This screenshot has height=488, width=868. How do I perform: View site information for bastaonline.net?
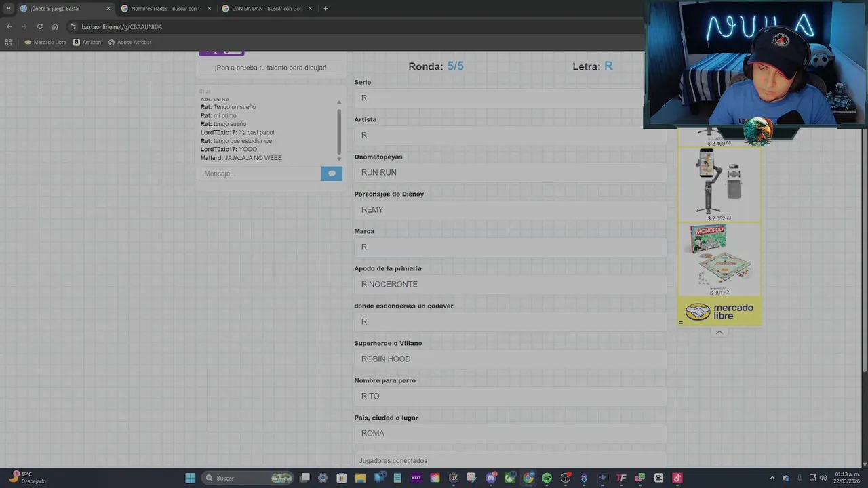point(73,26)
